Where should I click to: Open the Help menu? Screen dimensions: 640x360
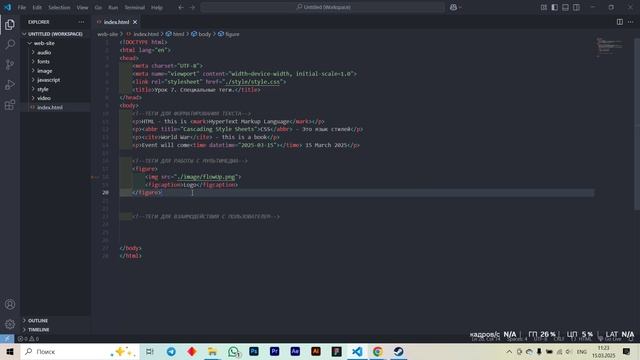pos(157,7)
